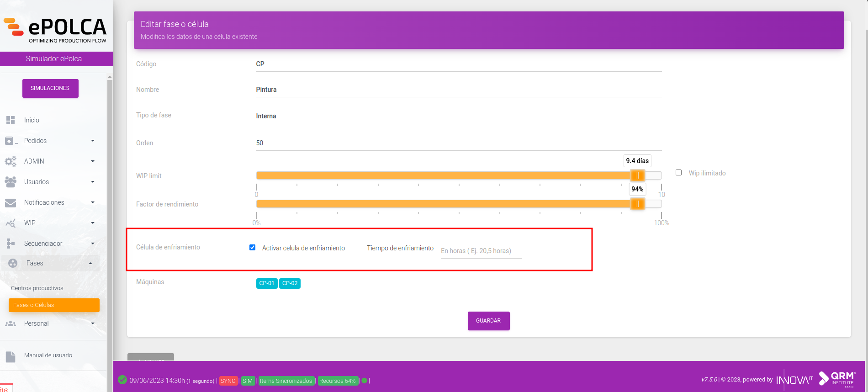The height and width of the screenshot is (392, 868).
Task: Open the SIMULACIONES button
Action: [50, 88]
